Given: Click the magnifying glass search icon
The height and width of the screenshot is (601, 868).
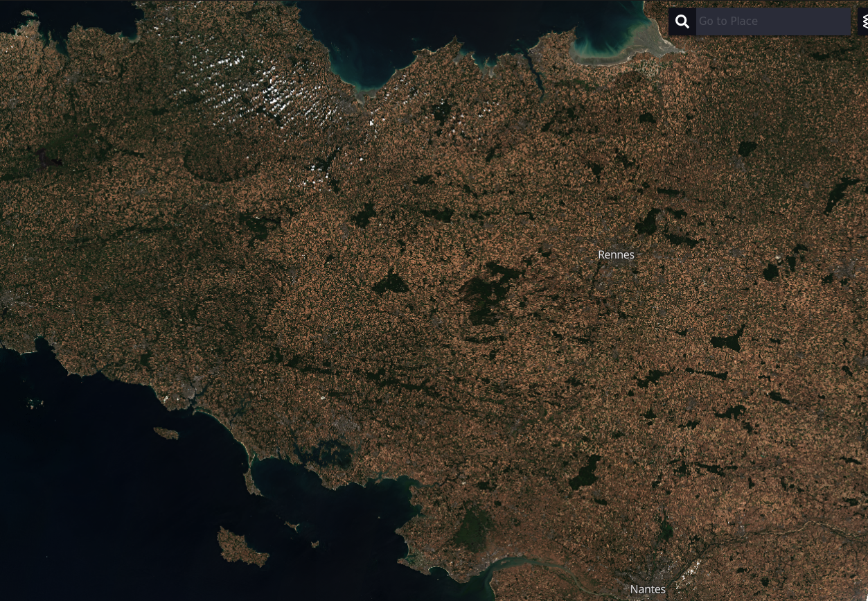Looking at the screenshot, I should [682, 21].
